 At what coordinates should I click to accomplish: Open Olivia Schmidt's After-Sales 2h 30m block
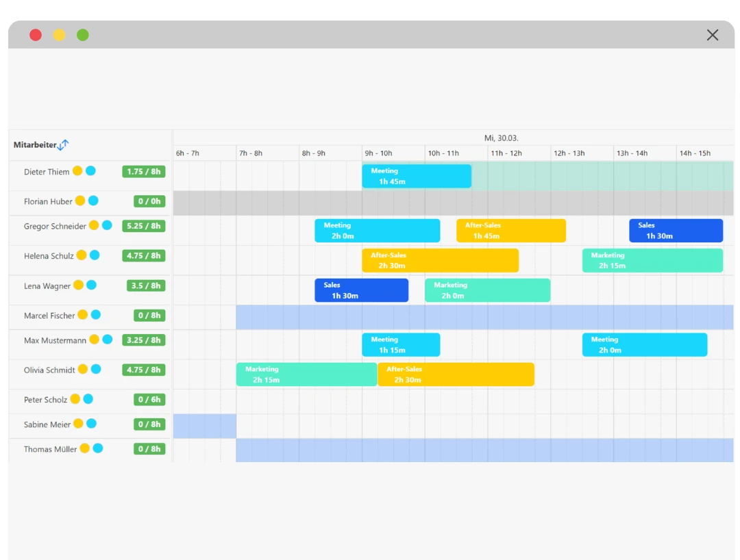456,374
